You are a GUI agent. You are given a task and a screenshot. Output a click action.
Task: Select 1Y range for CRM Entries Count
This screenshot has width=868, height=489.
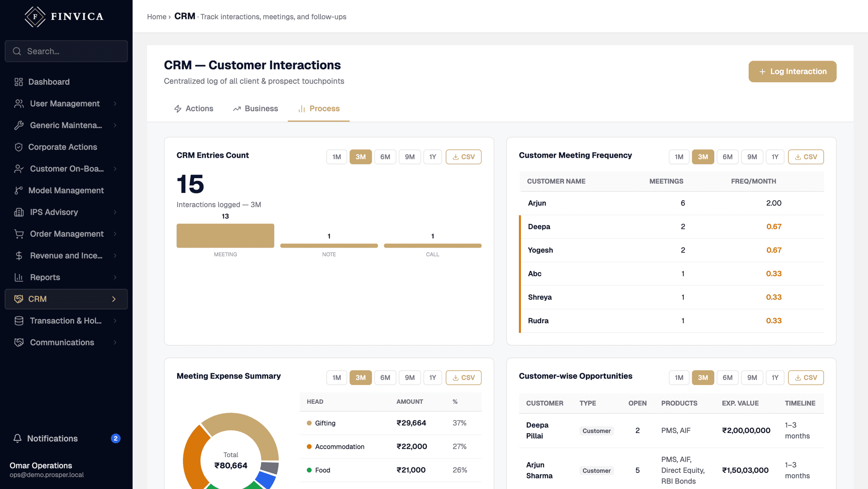pos(432,157)
